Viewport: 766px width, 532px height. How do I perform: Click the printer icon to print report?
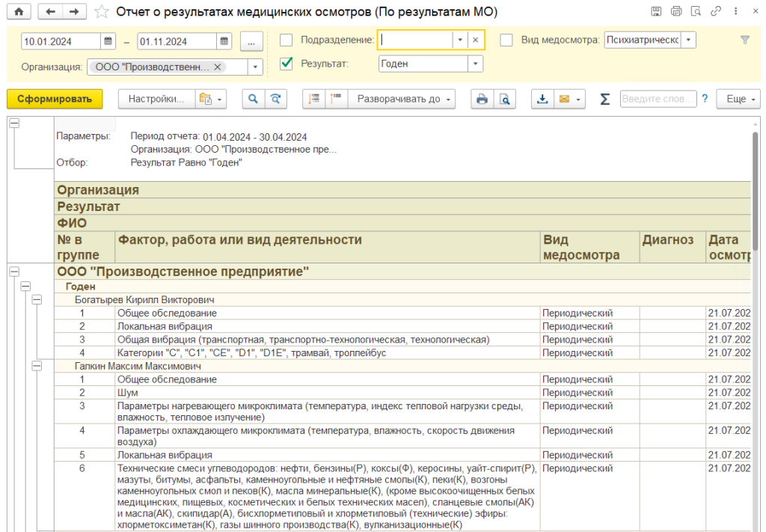pyautogui.click(x=482, y=99)
